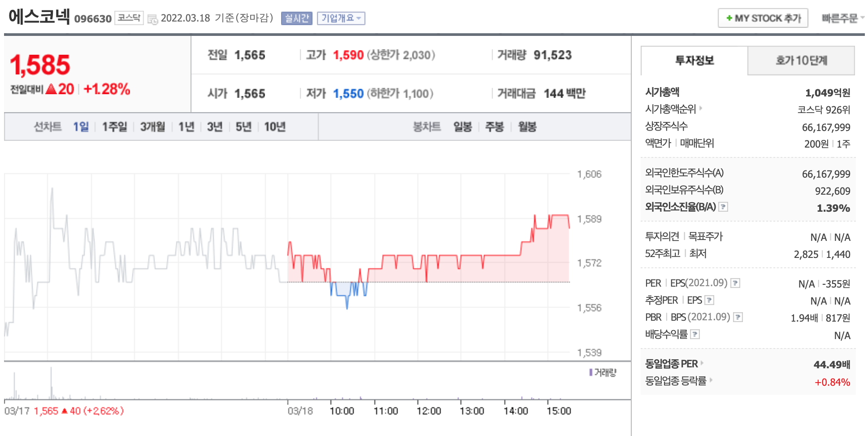
Task: Switch to the 투자정보 tab
Action: tap(694, 61)
